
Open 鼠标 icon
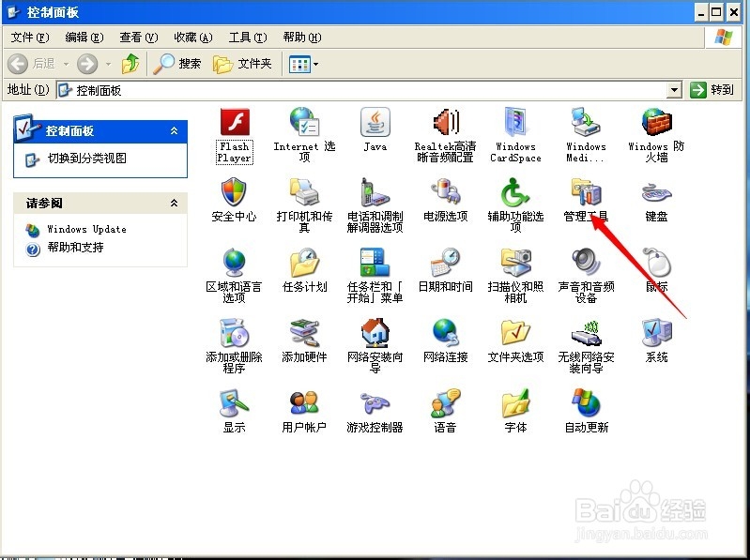point(656,263)
